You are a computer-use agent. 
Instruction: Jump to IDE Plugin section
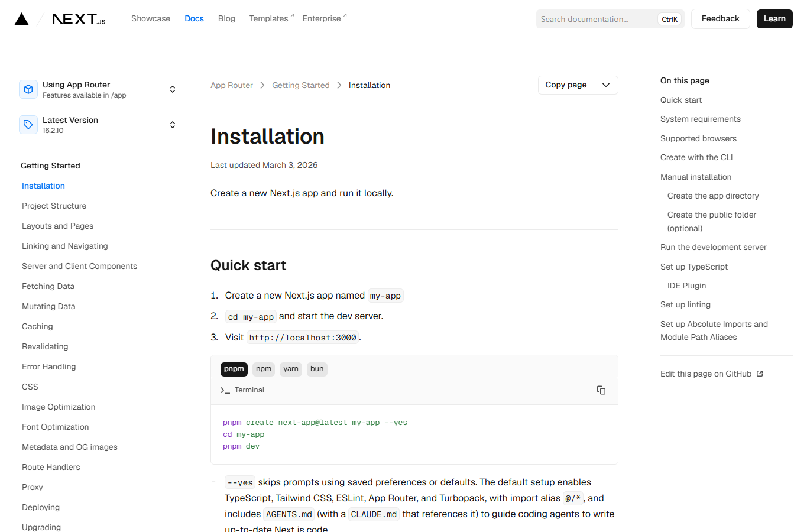(687, 286)
